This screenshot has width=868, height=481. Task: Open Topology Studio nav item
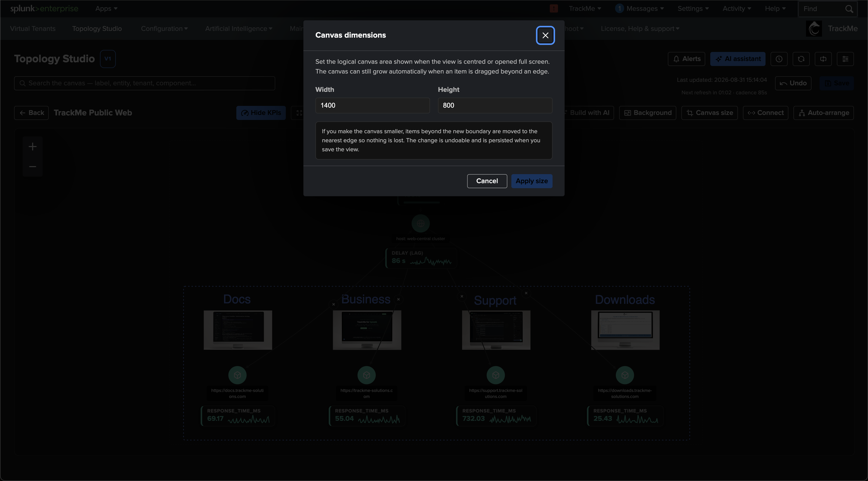tap(97, 29)
